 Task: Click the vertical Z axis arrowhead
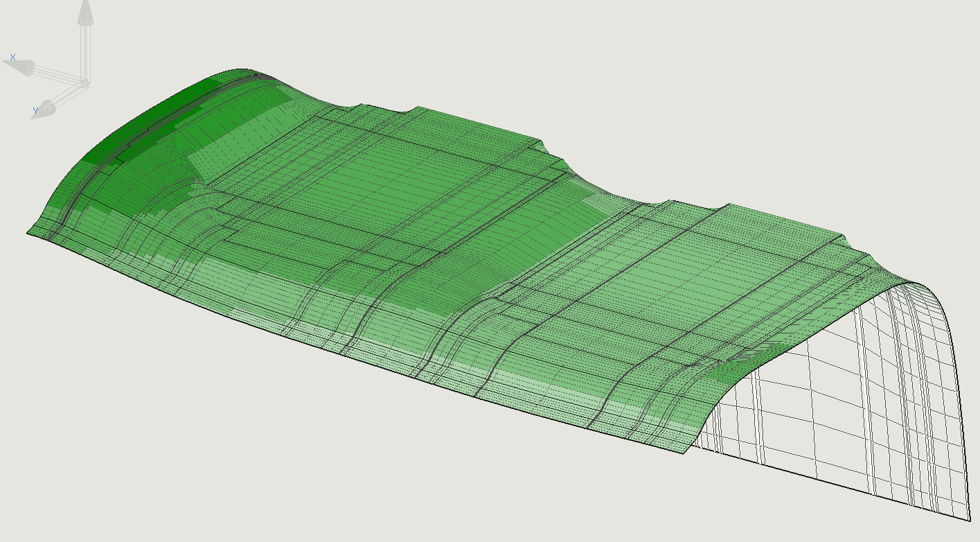pyautogui.click(x=85, y=14)
